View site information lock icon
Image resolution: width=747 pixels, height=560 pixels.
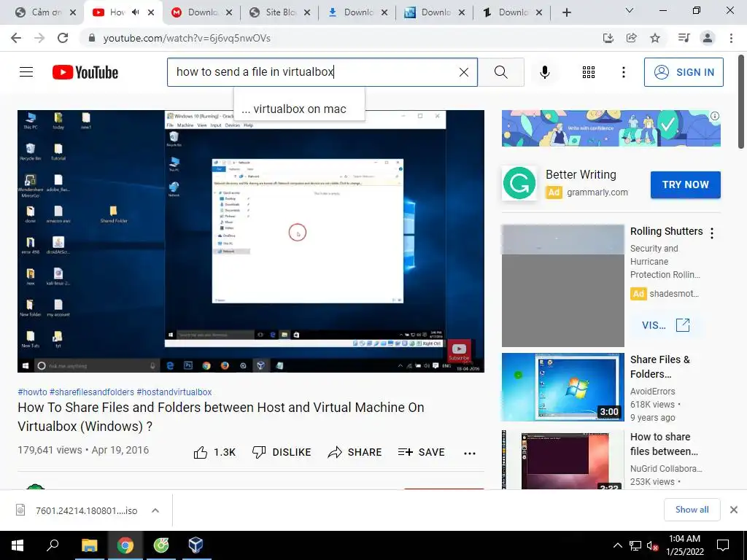click(92, 38)
